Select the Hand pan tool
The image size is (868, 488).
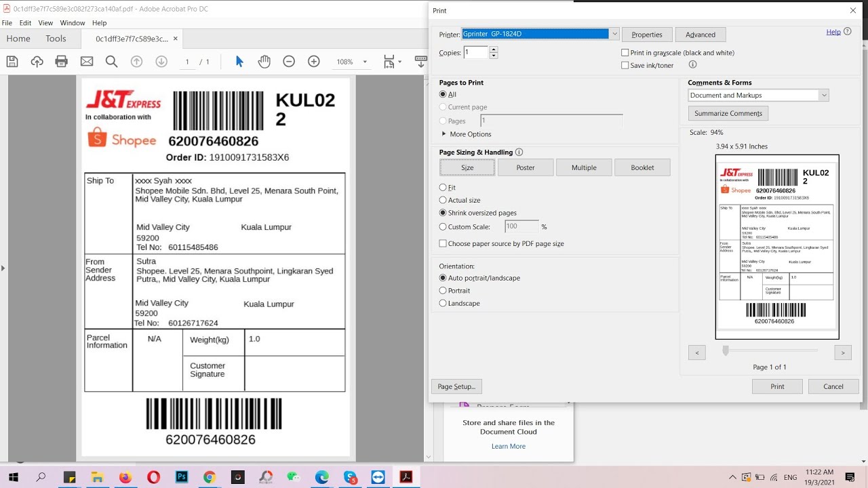pos(264,62)
